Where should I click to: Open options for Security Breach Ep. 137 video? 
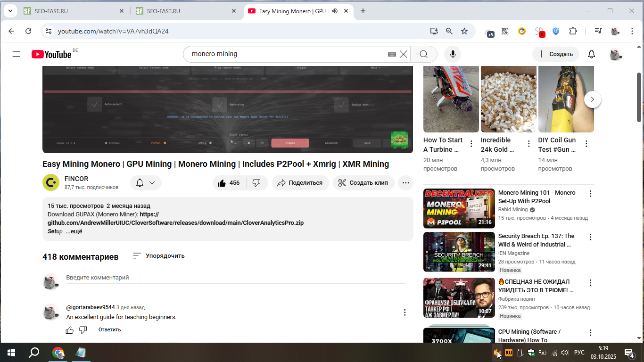(x=590, y=237)
